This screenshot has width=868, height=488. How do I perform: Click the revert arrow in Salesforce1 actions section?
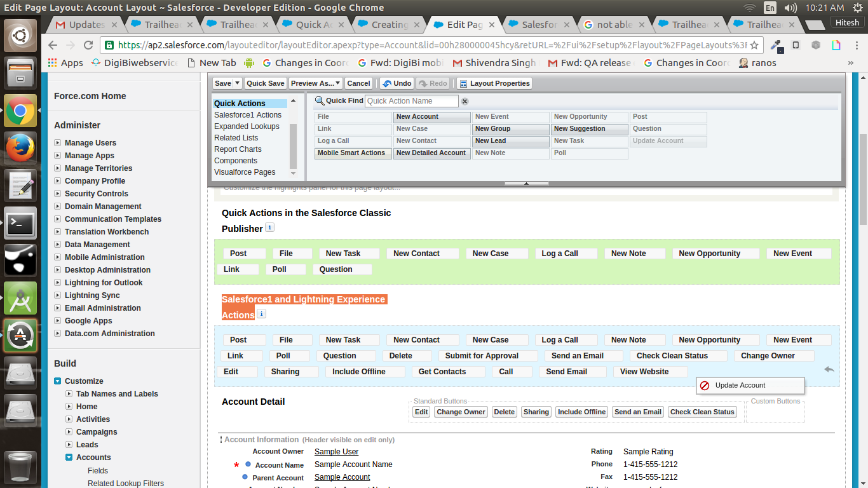829,369
